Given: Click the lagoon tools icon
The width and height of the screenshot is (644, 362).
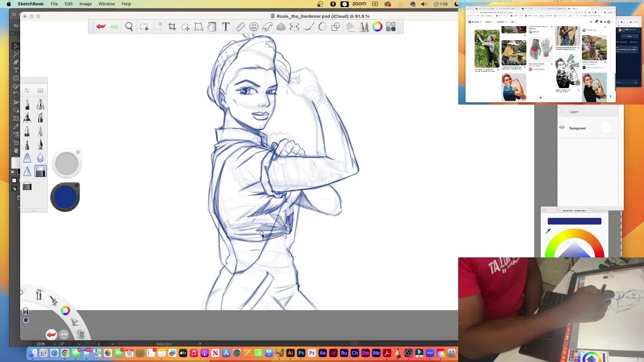Looking at the screenshot, I should (x=39, y=295).
